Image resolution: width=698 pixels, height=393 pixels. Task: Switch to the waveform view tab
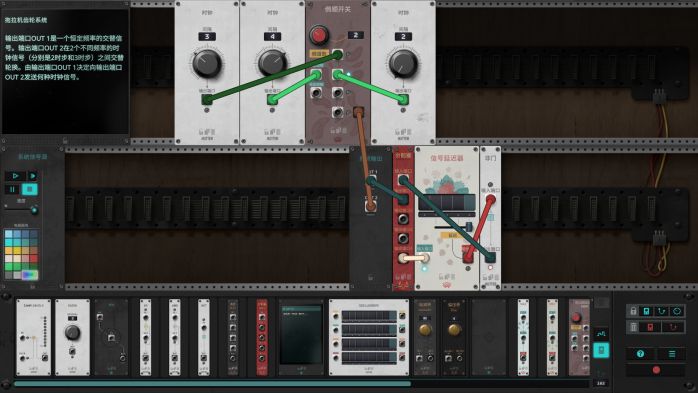tap(601, 333)
